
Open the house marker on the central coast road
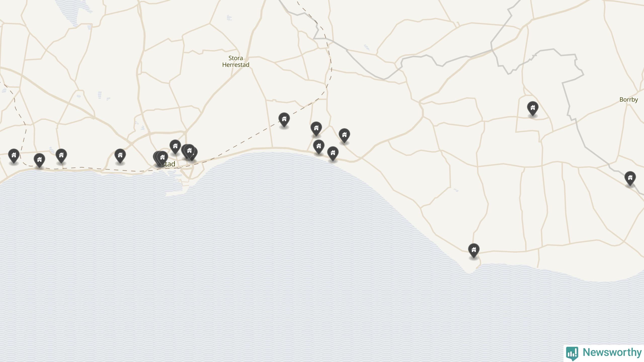(333, 154)
